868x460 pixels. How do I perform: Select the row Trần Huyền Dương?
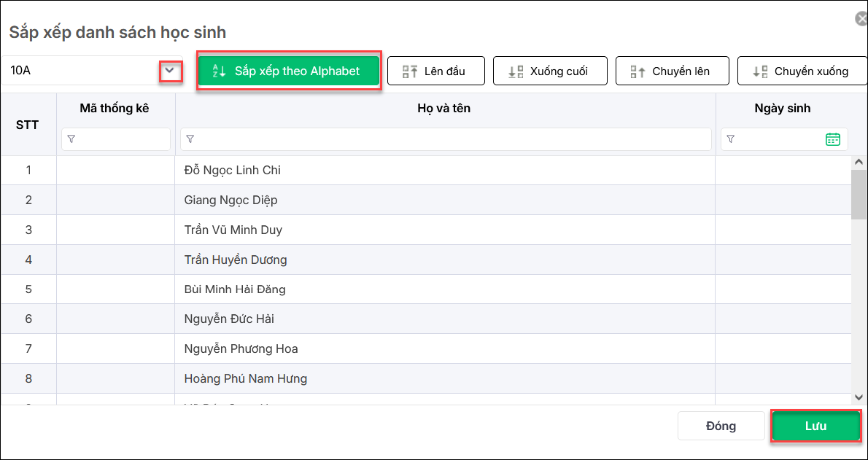tap(236, 260)
